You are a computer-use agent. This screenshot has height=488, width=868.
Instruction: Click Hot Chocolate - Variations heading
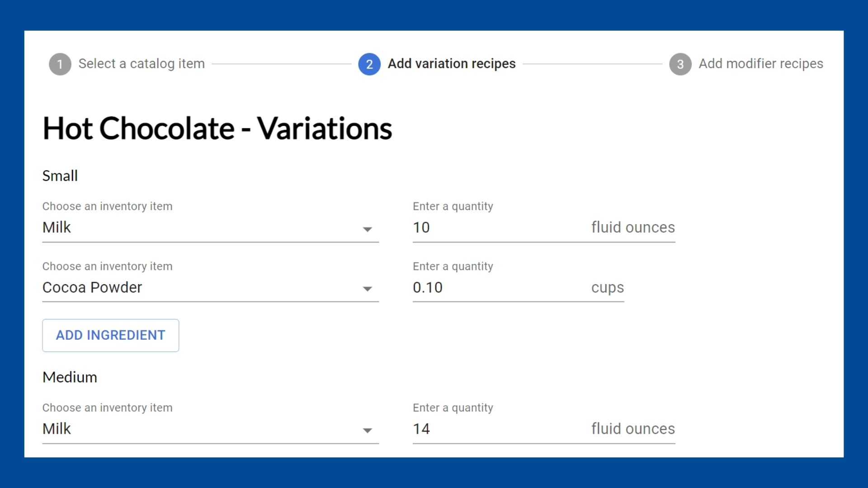[217, 129]
